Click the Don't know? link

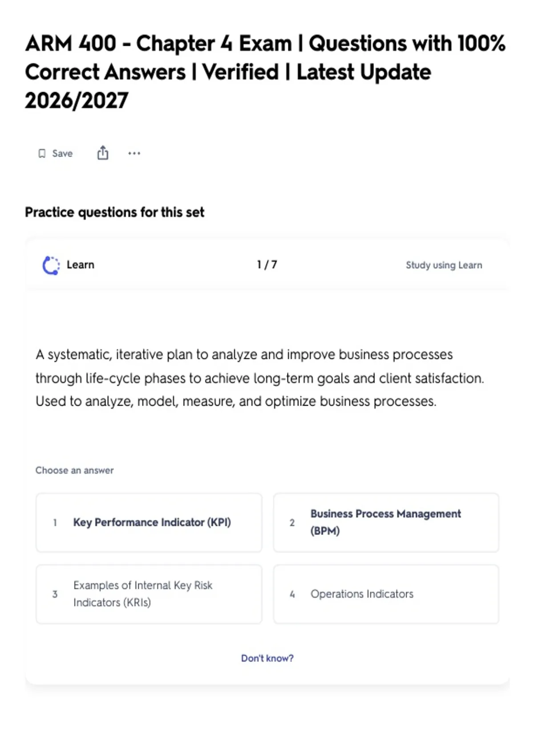[x=267, y=658]
